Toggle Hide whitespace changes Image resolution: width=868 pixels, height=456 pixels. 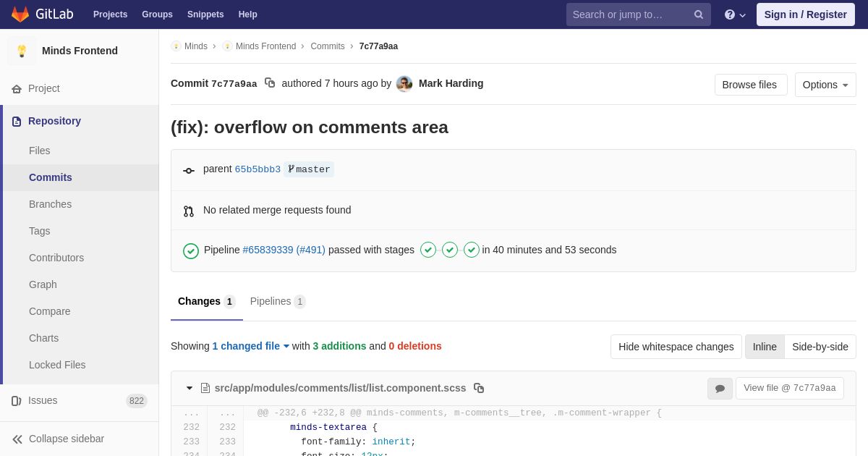point(676,347)
